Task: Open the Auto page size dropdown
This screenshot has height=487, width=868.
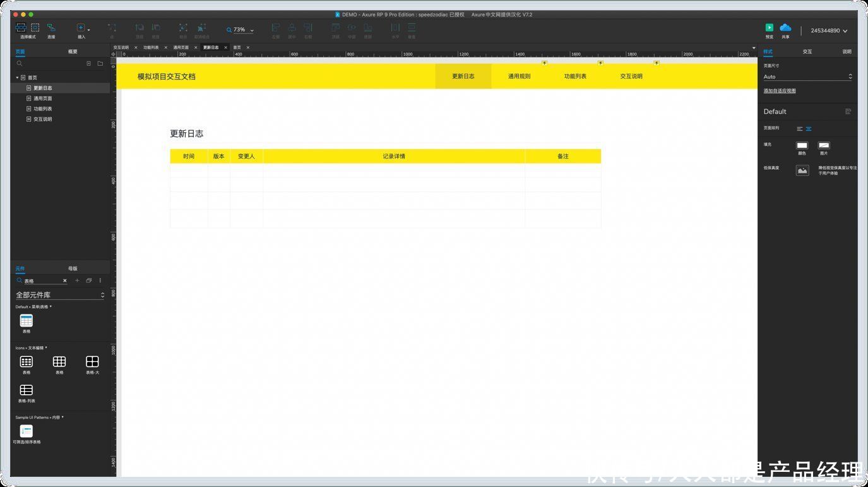Action: [x=807, y=77]
